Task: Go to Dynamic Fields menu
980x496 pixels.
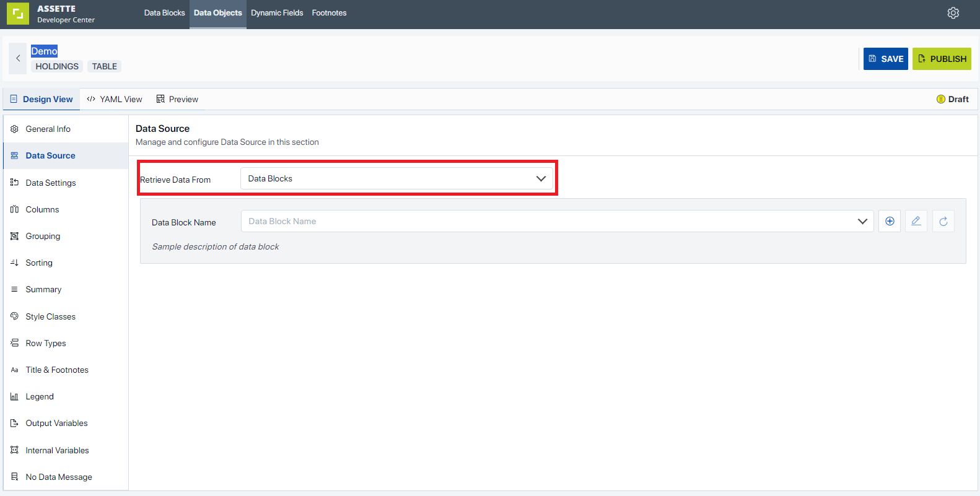Action: [x=277, y=13]
